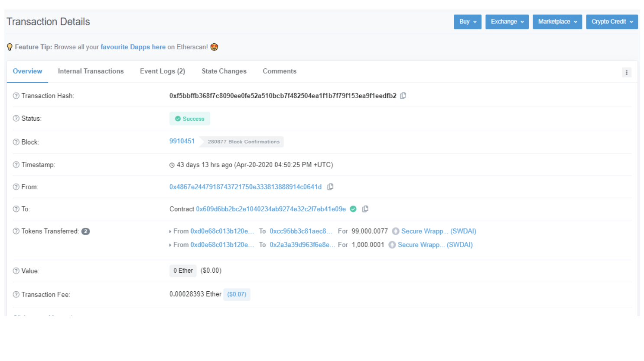Open the Crypto Credit dropdown
644x361 pixels.
tap(611, 22)
